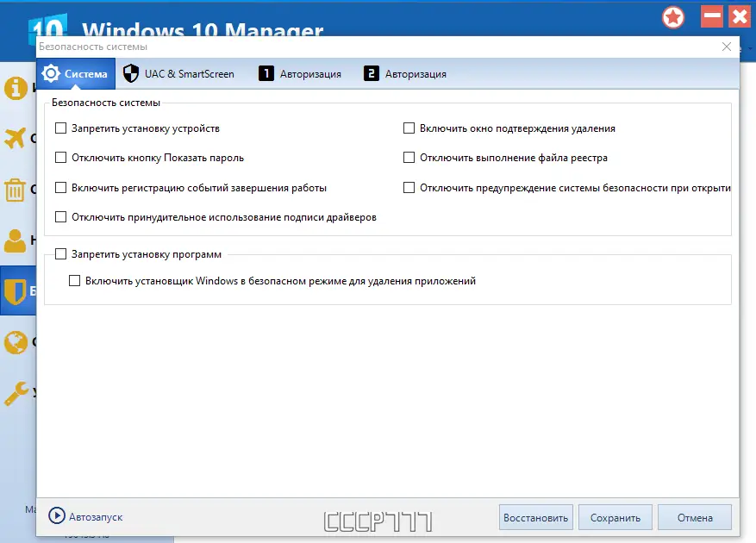Viewport: 756px width, 543px height.
Task: Click the red star favorite icon
Action: tap(672, 16)
